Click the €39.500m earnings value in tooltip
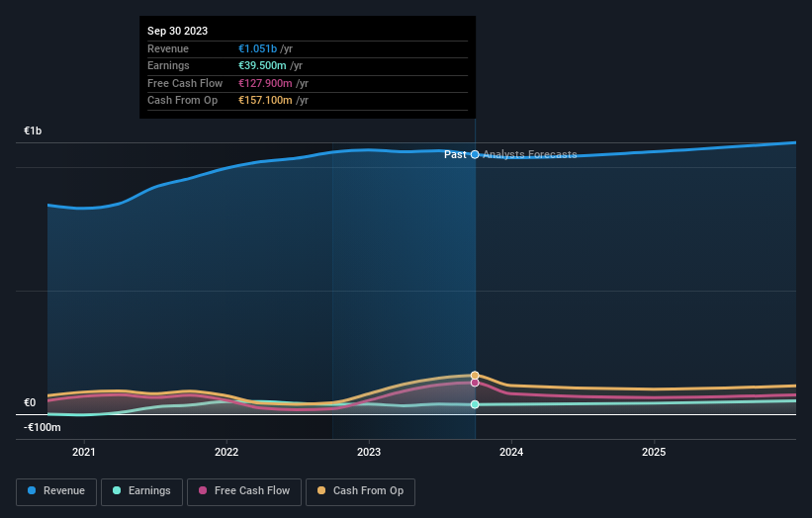This screenshot has height=518, width=812. (x=262, y=65)
